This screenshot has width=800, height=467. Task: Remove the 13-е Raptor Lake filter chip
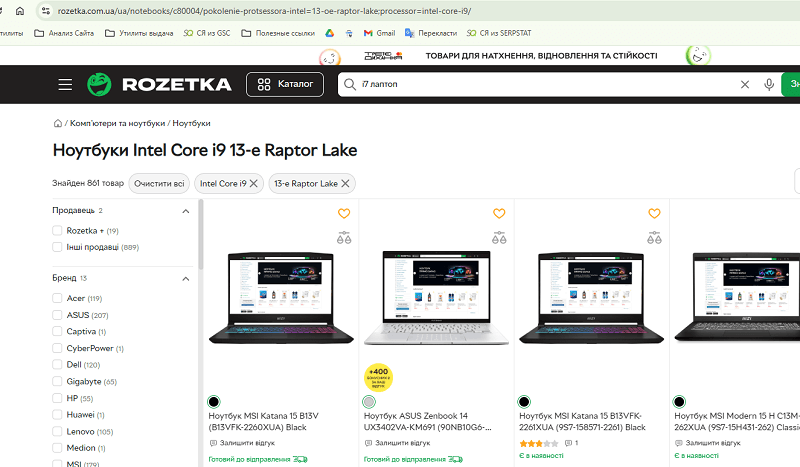click(x=345, y=183)
